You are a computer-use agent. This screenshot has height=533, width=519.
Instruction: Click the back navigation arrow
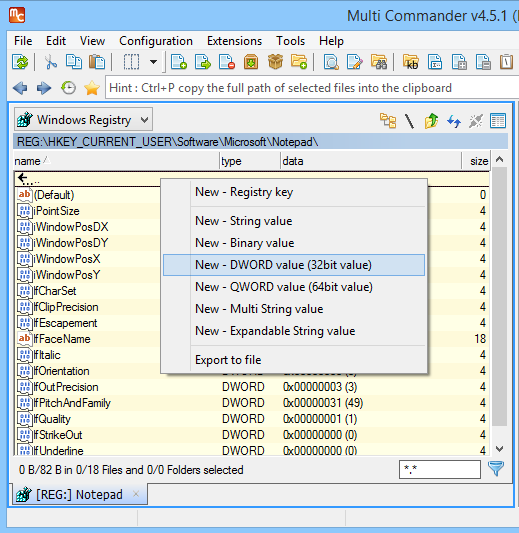click(20, 88)
